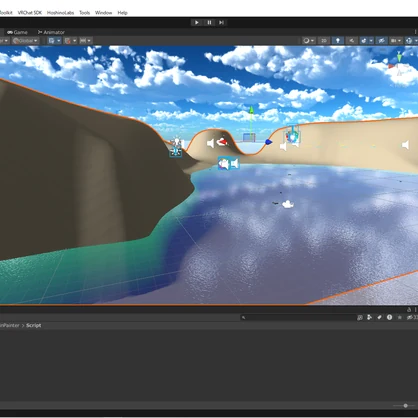This screenshot has height=418, width=418.
Task: Open Project panel more options menu
Action: coord(415,310)
